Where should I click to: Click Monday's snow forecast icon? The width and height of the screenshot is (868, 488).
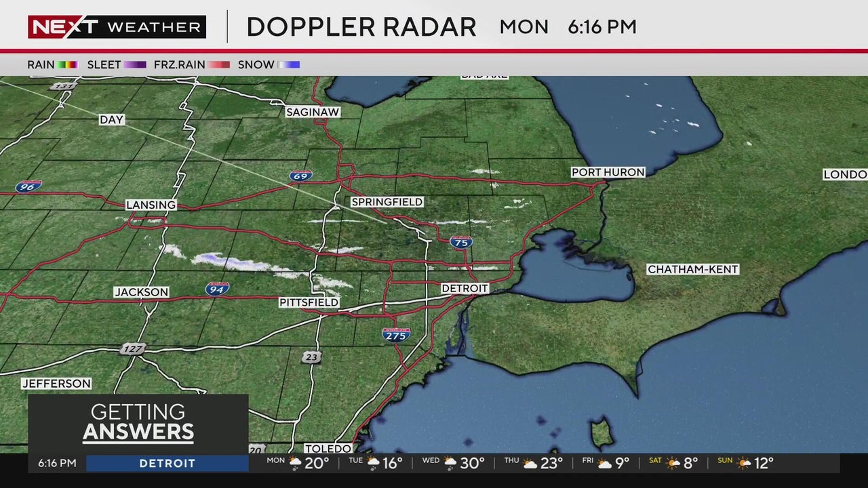[295, 464]
